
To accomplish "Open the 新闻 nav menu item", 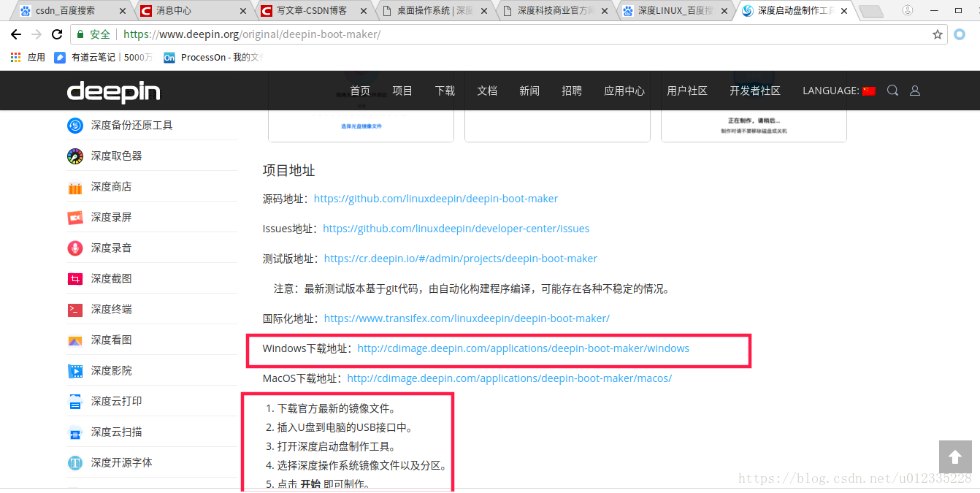I will click(x=529, y=91).
